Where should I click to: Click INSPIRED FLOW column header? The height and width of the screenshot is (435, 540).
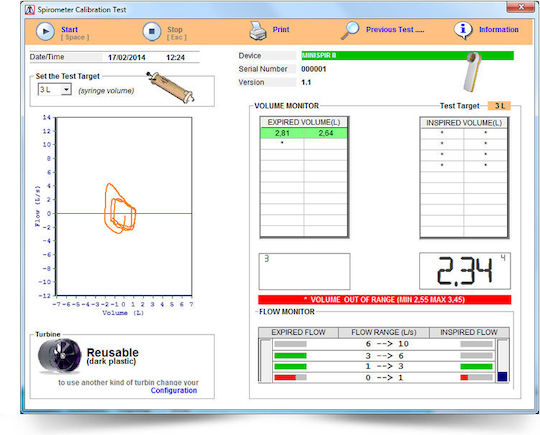pyautogui.click(x=469, y=332)
